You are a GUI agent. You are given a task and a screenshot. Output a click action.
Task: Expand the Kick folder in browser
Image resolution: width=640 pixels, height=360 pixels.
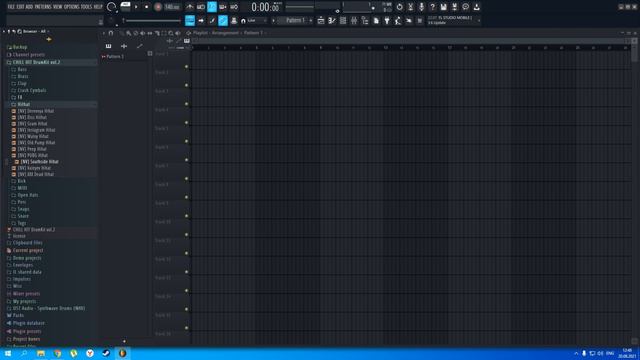click(x=22, y=181)
